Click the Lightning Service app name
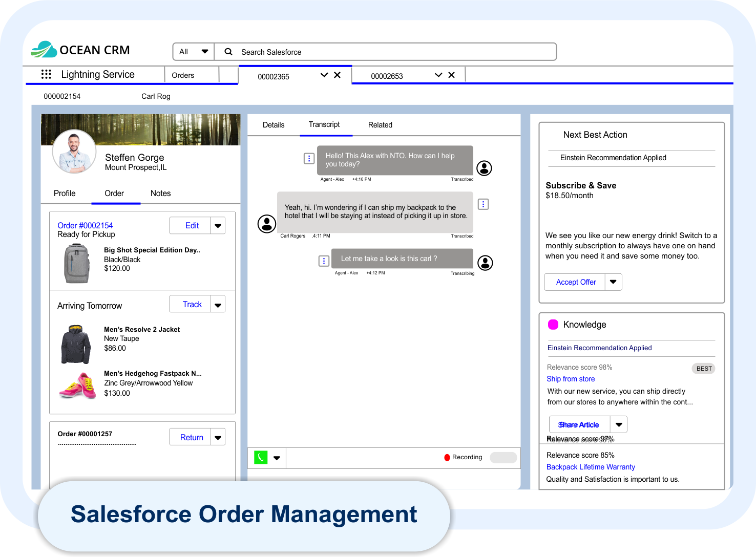The height and width of the screenshot is (557, 756). [98, 74]
